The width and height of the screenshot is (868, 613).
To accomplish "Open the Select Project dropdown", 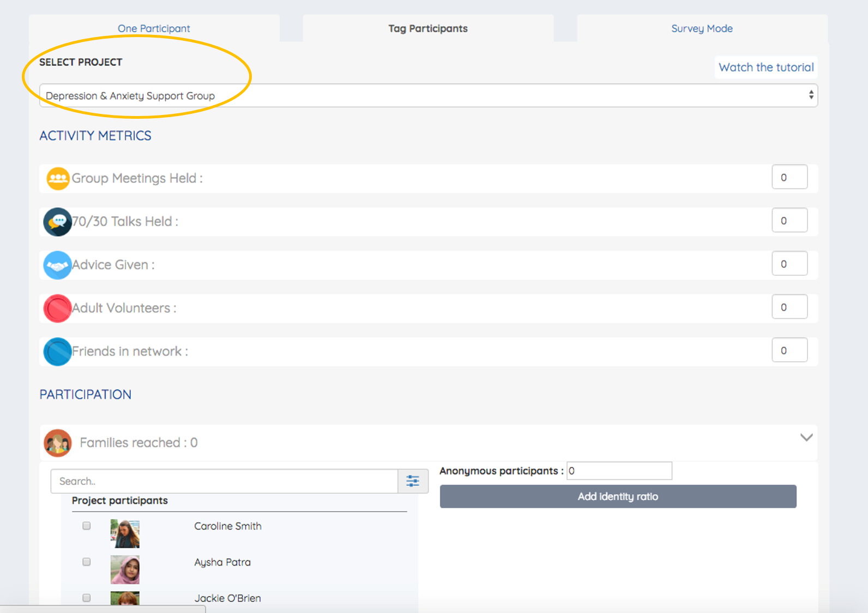I will click(429, 95).
